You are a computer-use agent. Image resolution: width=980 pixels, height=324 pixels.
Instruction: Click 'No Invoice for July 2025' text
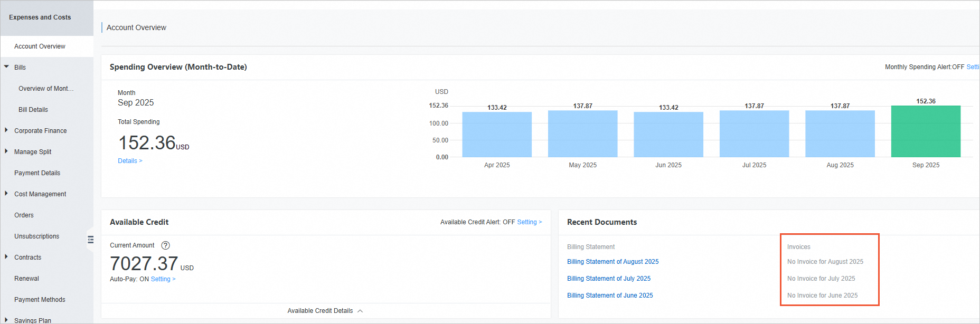(x=821, y=279)
